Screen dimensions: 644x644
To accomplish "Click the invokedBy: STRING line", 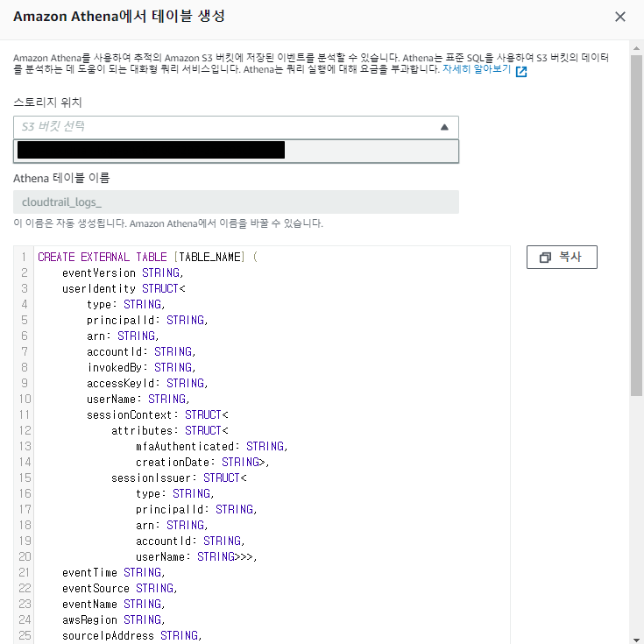I will coord(141,368).
